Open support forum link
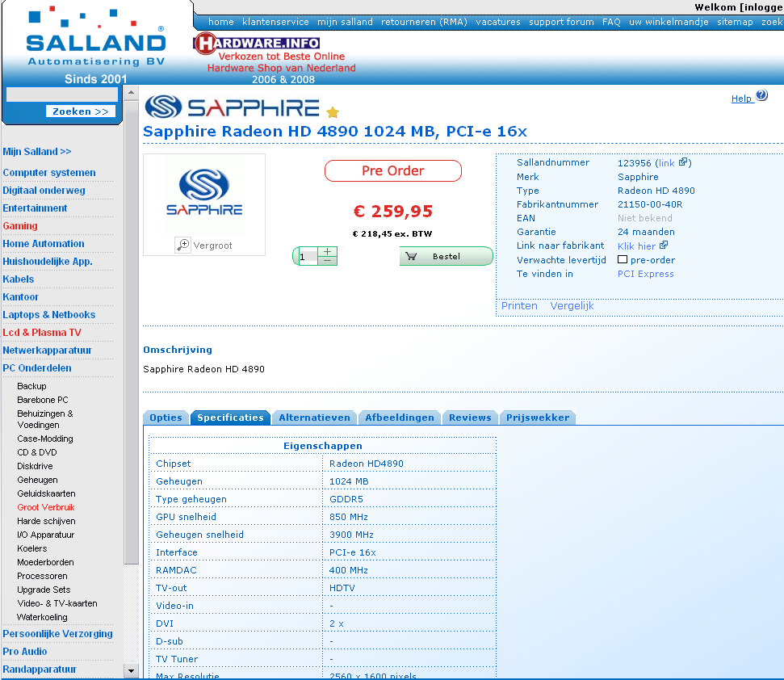The image size is (784, 680). coord(561,22)
